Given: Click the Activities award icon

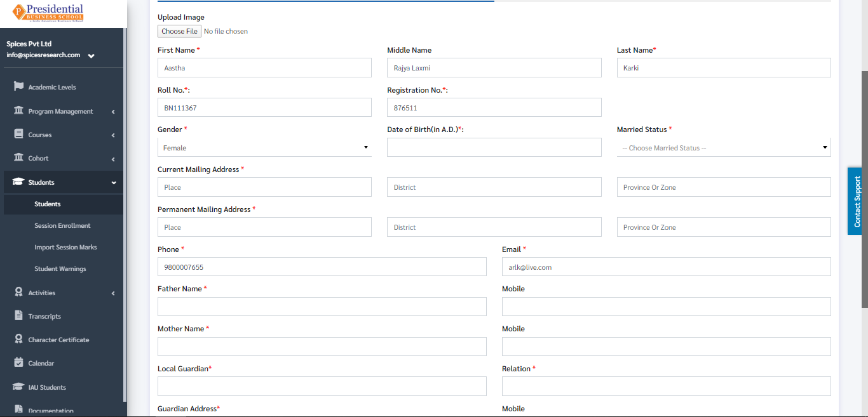Looking at the screenshot, I should coord(18,292).
